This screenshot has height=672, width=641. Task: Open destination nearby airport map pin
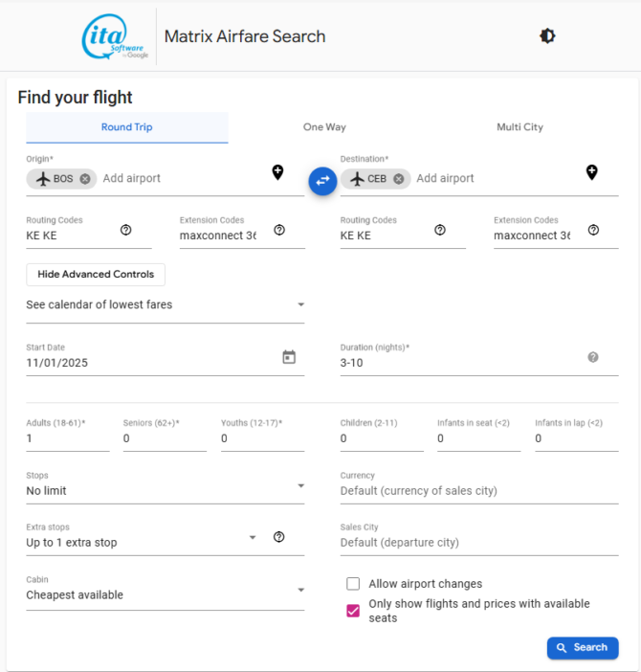click(x=591, y=172)
